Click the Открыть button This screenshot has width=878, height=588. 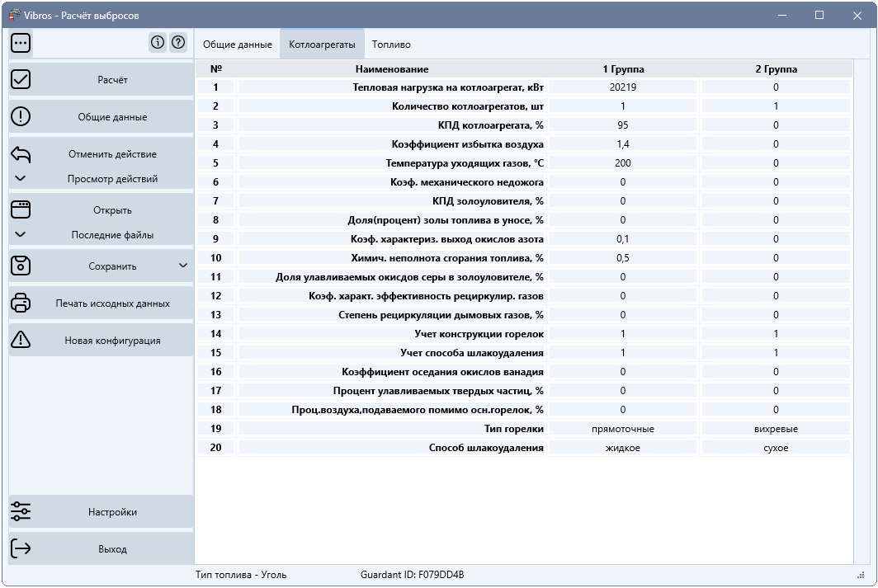(112, 209)
